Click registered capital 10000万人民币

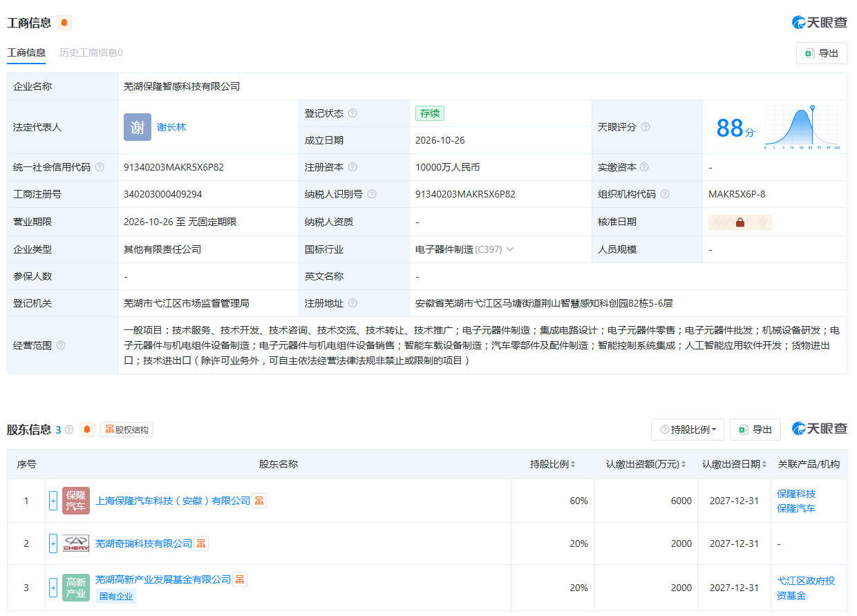pyautogui.click(x=448, y=167)
